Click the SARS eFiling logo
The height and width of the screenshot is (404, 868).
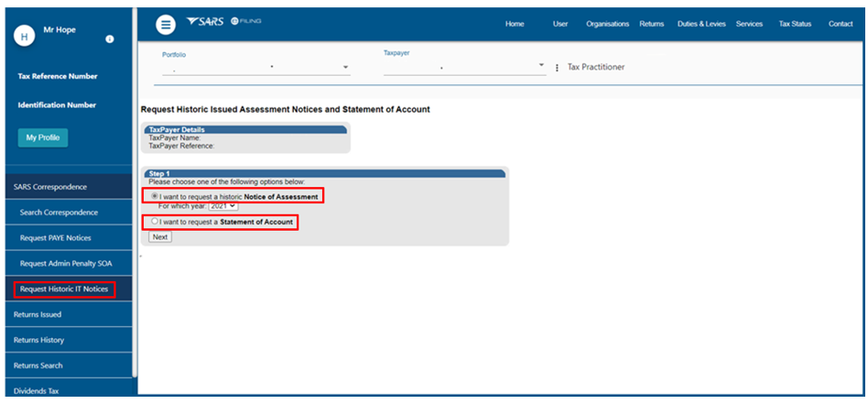click(223, 22)
